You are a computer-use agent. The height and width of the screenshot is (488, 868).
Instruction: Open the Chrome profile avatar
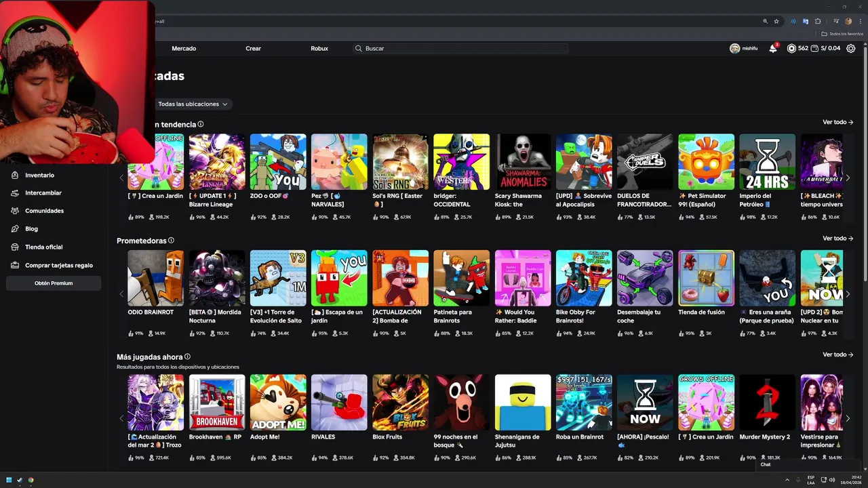point(848,21)
